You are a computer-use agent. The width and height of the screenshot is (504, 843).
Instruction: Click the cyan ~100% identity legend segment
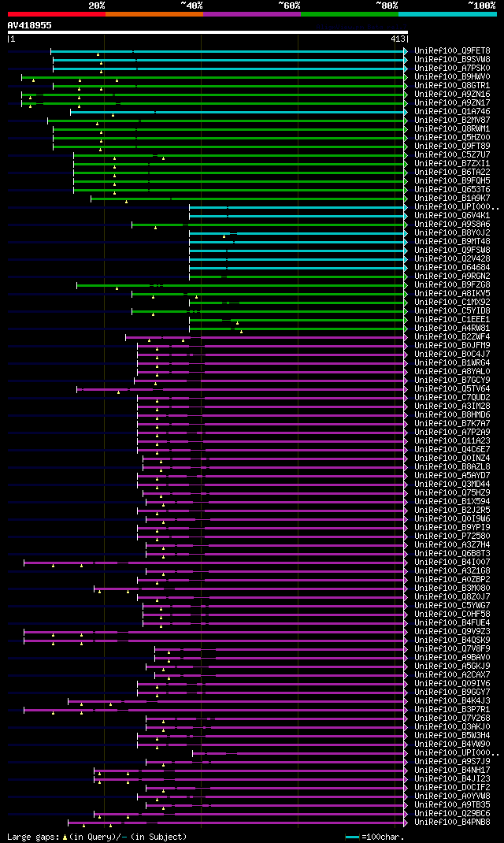(447, 13)
